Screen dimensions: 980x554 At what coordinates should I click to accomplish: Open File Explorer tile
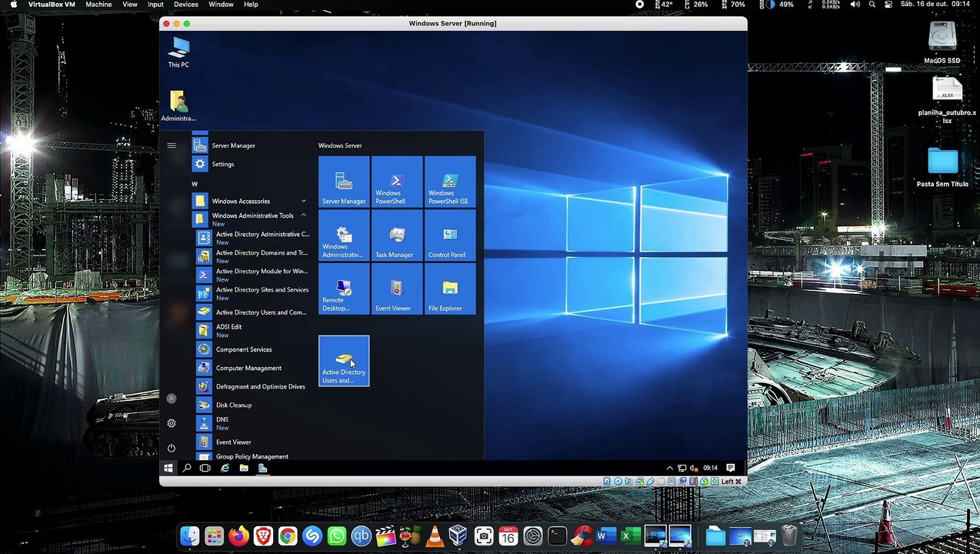click(450, 289)
